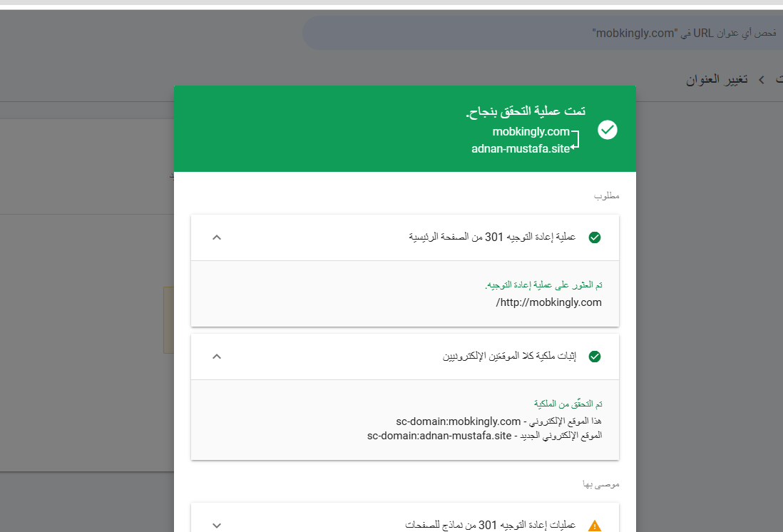Click "mobkingly.com" in the green header
783x532 pixels.
[x=531, y=131]
